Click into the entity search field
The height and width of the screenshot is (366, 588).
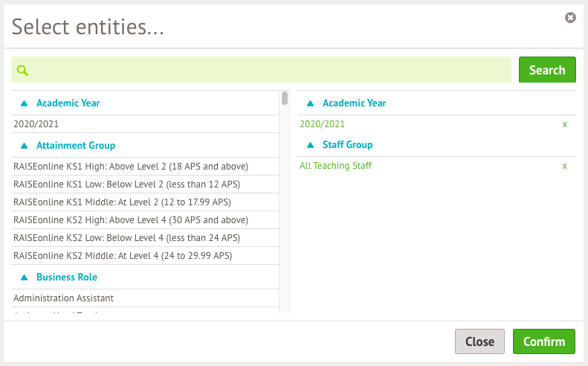point(268,70)
